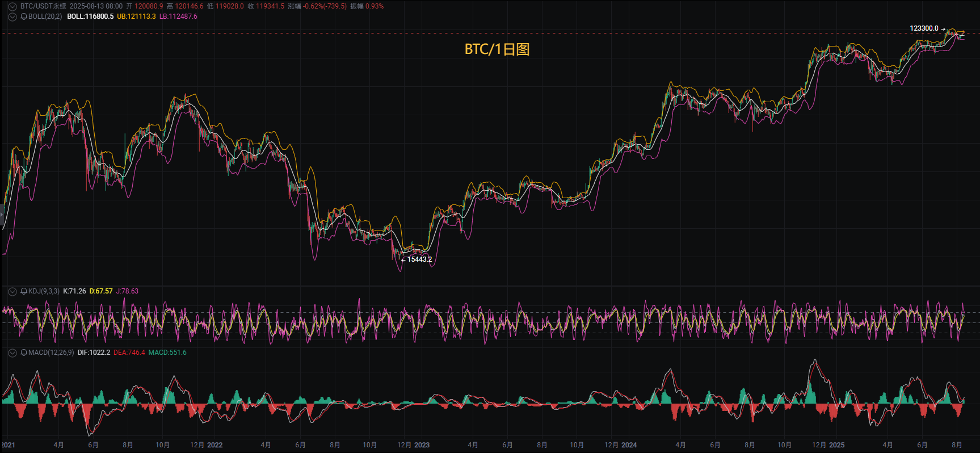
Task: Click the 12月 2025 label on time axis
Action: tap(828, 445)
